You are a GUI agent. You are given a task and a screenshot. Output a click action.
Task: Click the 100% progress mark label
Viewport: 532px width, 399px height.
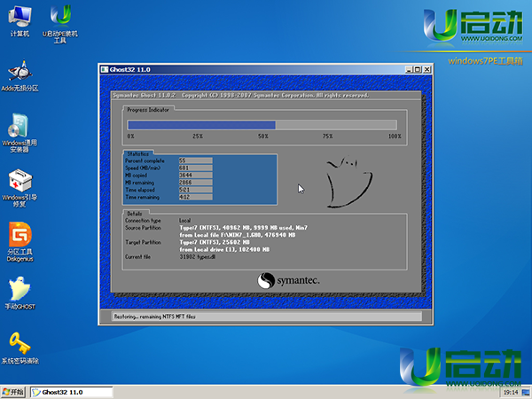[x=395, y=136]
